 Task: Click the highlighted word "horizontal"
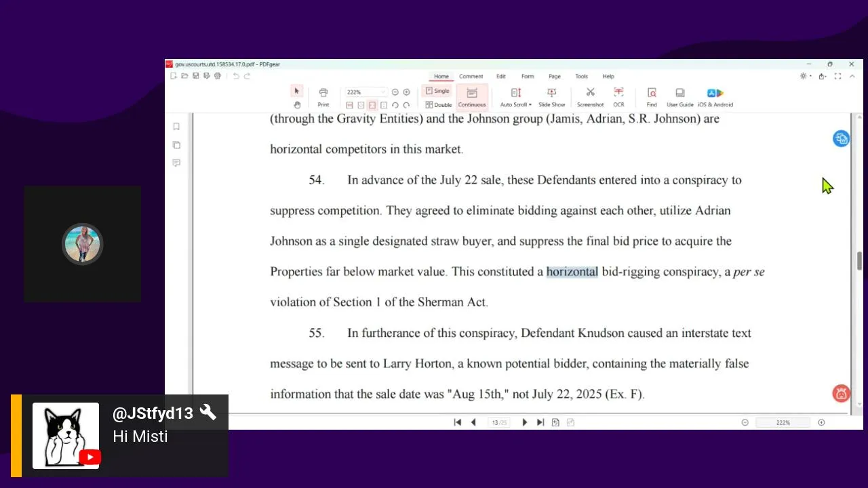point(572,272)
